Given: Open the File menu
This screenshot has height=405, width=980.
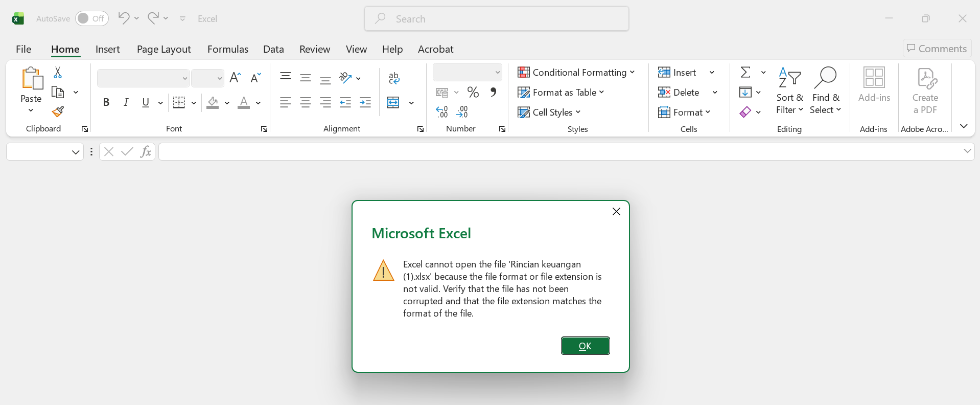Looking at the screenshot, I should [x=24, y=49].
